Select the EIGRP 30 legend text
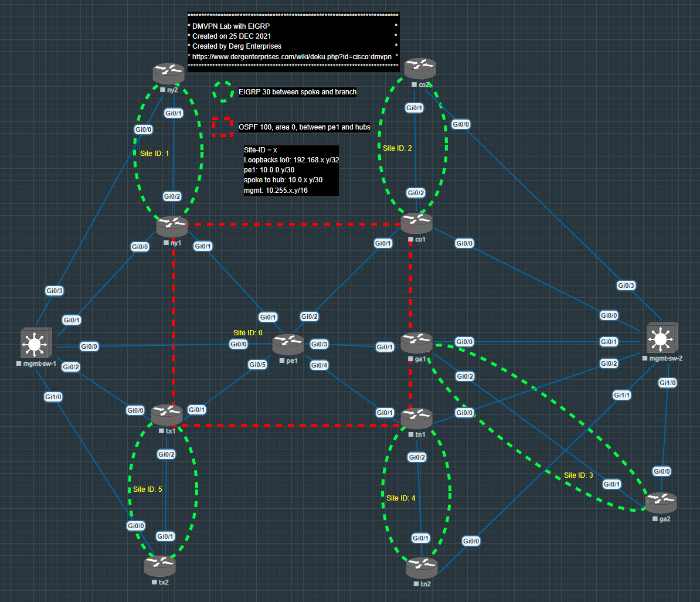The height and width of the screenshot is (602, 700). [x=297, y=92]
